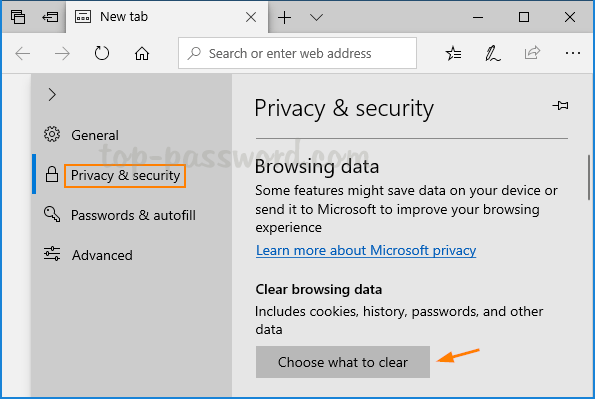Viewport: 595px width, 399px height.
Task: Show tab previews dropdown arrow
Action: [316, 17]
